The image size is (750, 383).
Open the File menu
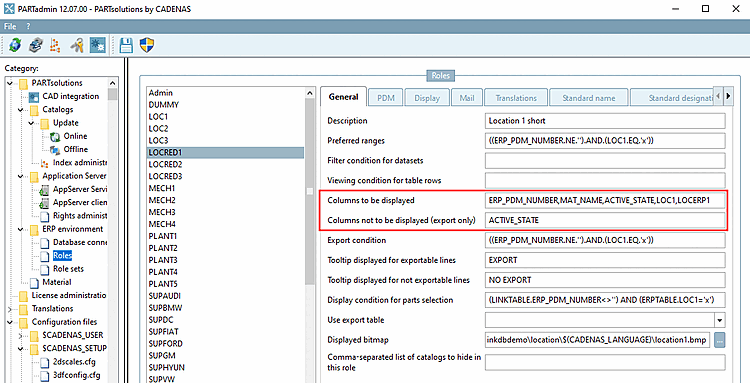point(10,26)
